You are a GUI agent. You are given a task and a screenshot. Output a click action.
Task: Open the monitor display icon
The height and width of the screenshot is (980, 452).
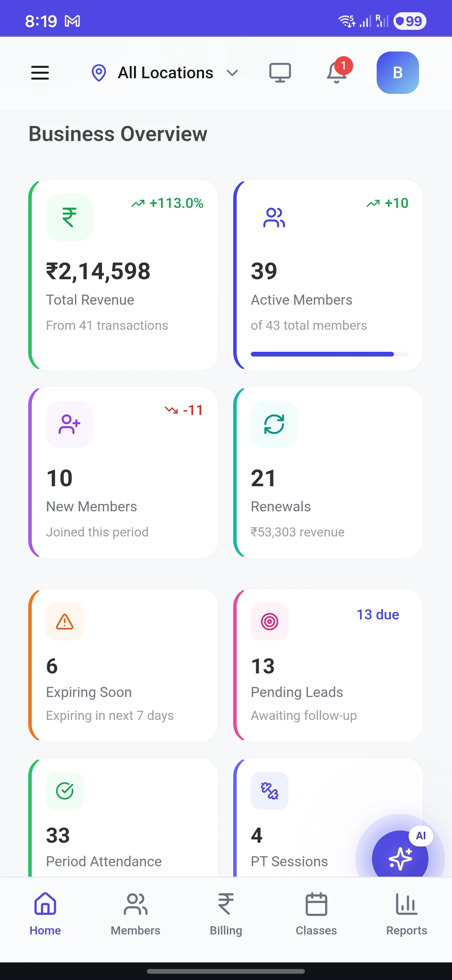[x=280, y=73]
